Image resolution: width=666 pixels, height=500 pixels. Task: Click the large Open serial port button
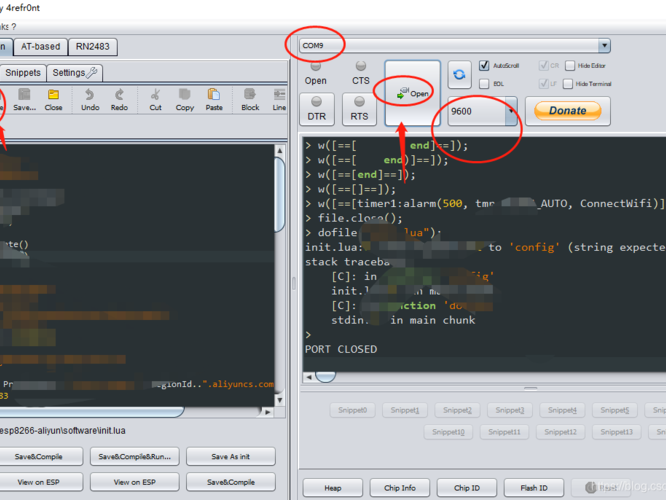point(412,93)
